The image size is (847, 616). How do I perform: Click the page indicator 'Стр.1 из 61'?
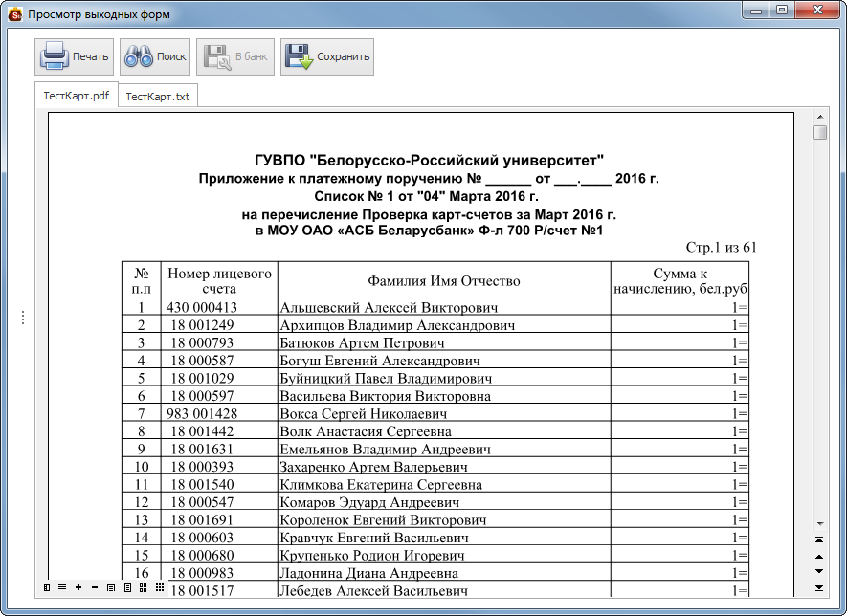click(x=721, y=248)
